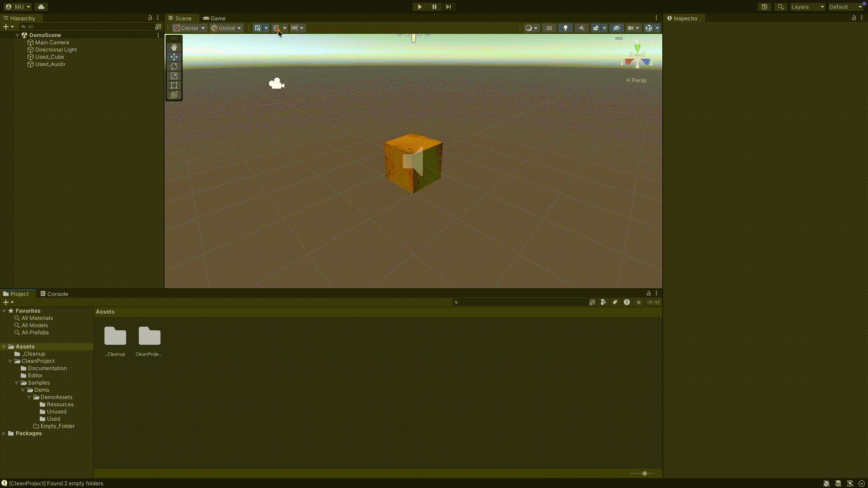
Task: Open the cloud services icon
Action: click(41, 7)
